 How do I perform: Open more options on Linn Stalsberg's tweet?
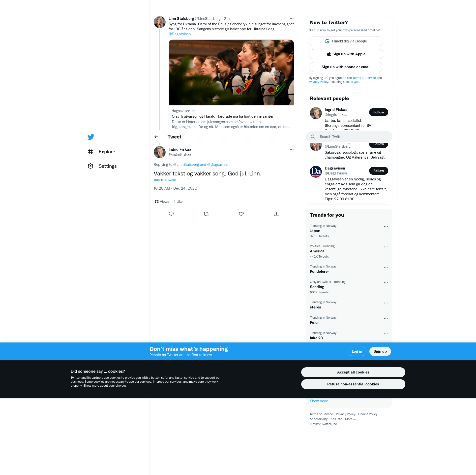(x=292, y=19)
